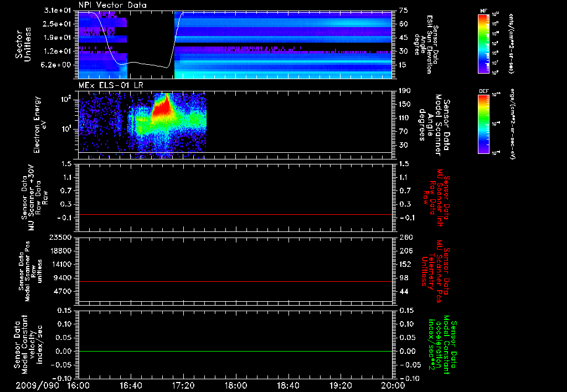Image resolution: width=567 pixels, height=392 pixels.
Task: Click the red line in the MU Scanner +30V plot
Action: point(235,214)
